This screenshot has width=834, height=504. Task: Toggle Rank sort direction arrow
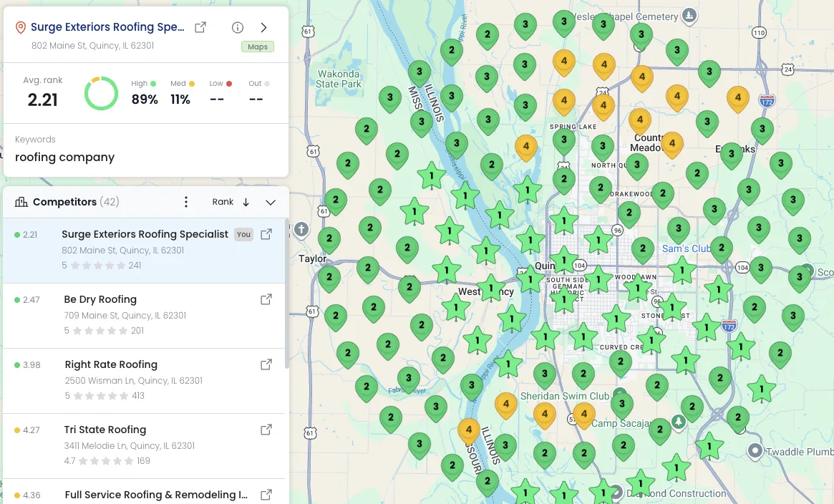click(x=246, y=202)
